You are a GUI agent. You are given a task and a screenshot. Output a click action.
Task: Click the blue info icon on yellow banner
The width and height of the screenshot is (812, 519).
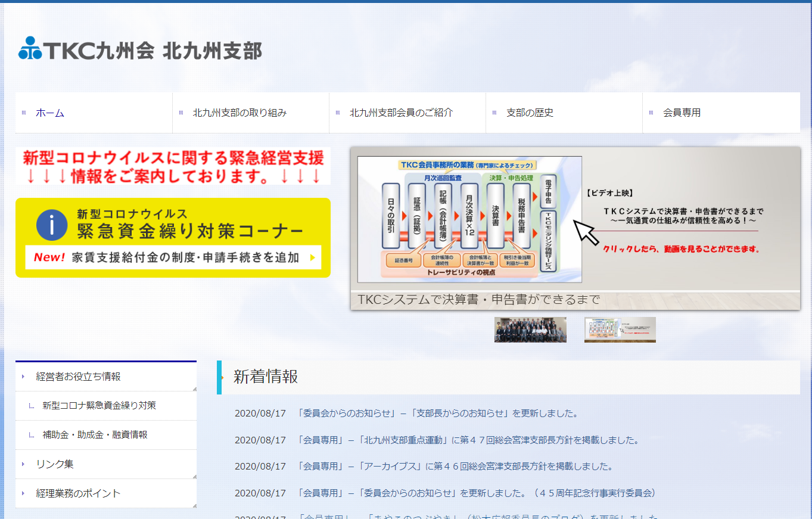(52, 225)
